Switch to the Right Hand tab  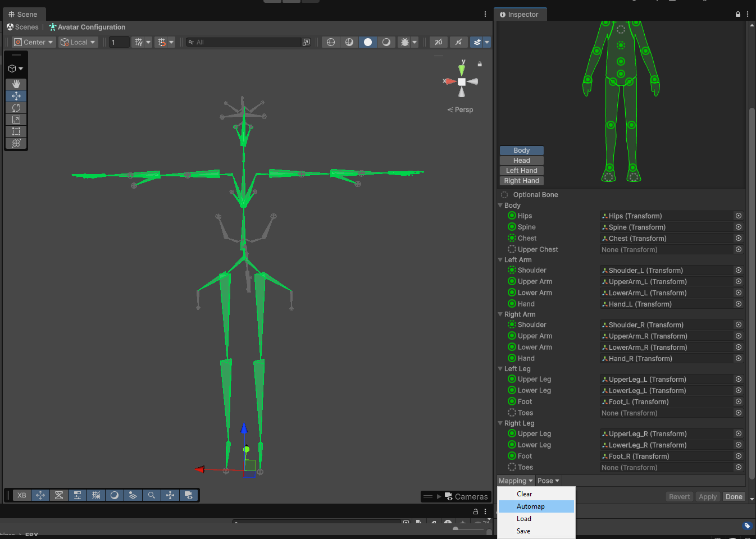pyautogui.click(x=521, y=180)
